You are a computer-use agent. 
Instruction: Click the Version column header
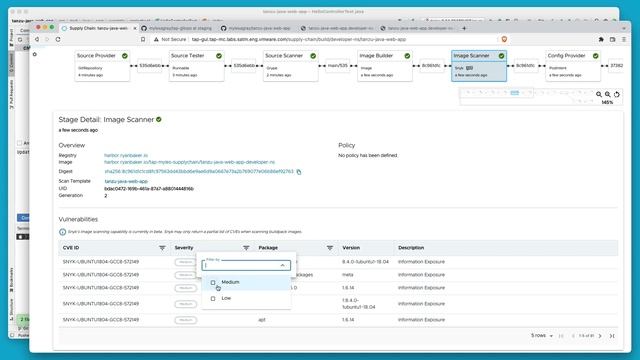(x=351, y=248)
